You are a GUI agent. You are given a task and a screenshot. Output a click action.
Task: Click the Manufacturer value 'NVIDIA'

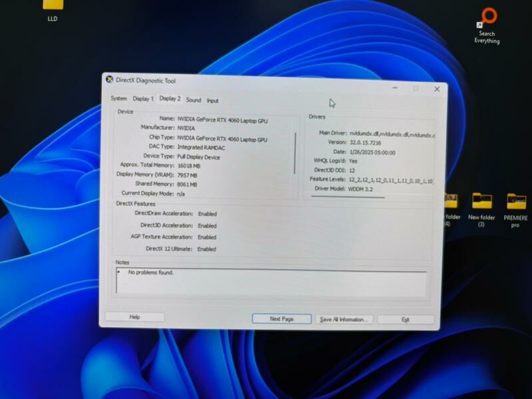coord(186,129)
